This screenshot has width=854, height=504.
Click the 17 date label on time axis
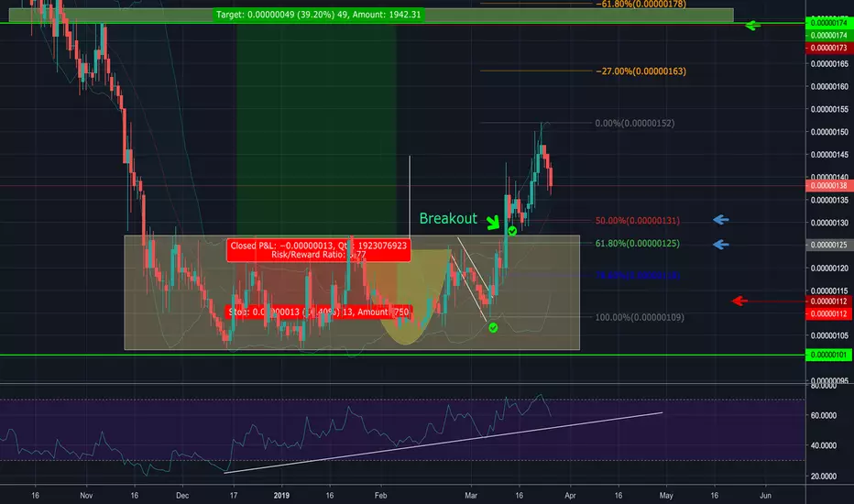pyautogui.click(x=233, y=495)
